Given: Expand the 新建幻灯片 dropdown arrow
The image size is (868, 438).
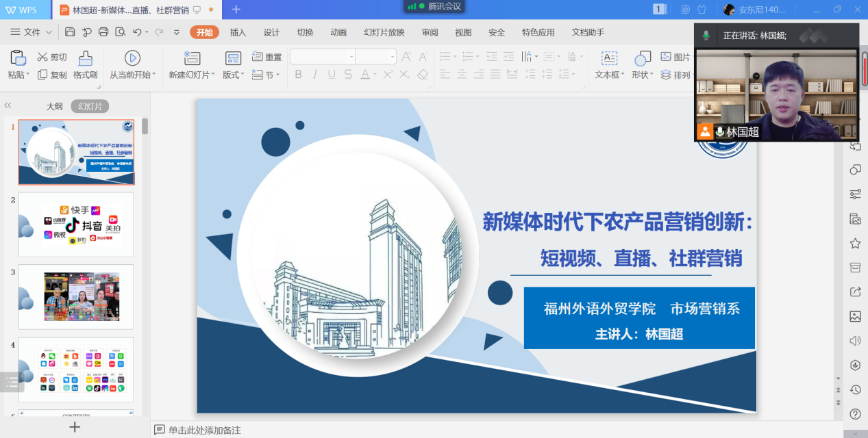Looking at the screenshot, I should coord(213,75).
